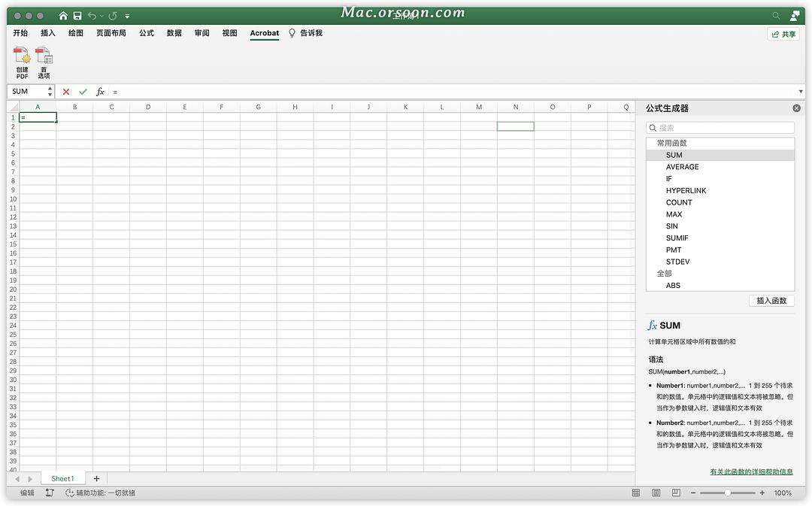This screenshot has width=812, height=506.
Task: Select HYPERLINK in function list
Action: coord(720,190)
